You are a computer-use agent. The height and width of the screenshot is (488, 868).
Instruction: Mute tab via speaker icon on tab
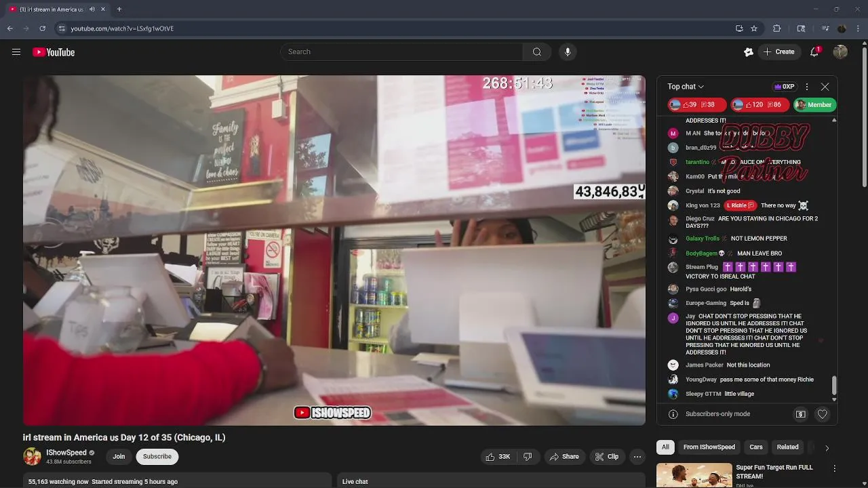tap(92, 9)
